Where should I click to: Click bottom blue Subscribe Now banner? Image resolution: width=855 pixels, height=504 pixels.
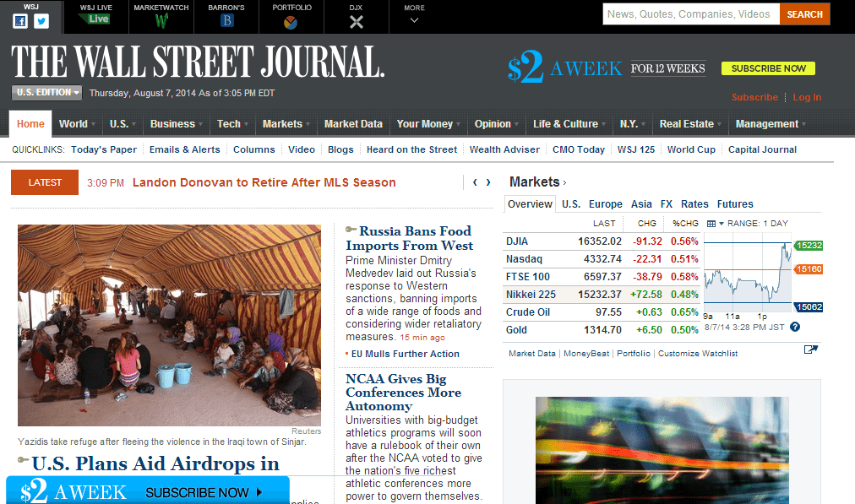[148, 490]
